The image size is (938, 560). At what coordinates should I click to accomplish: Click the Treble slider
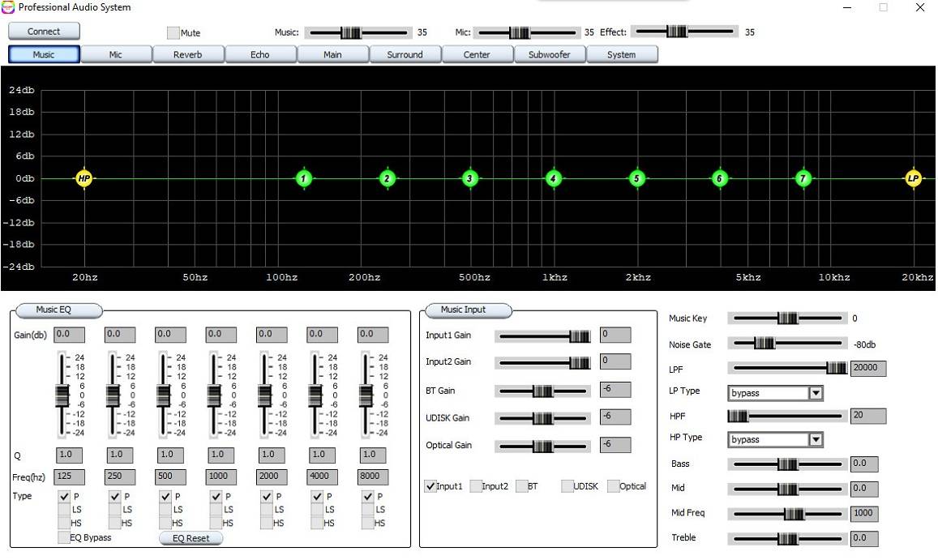coord(787,538)
